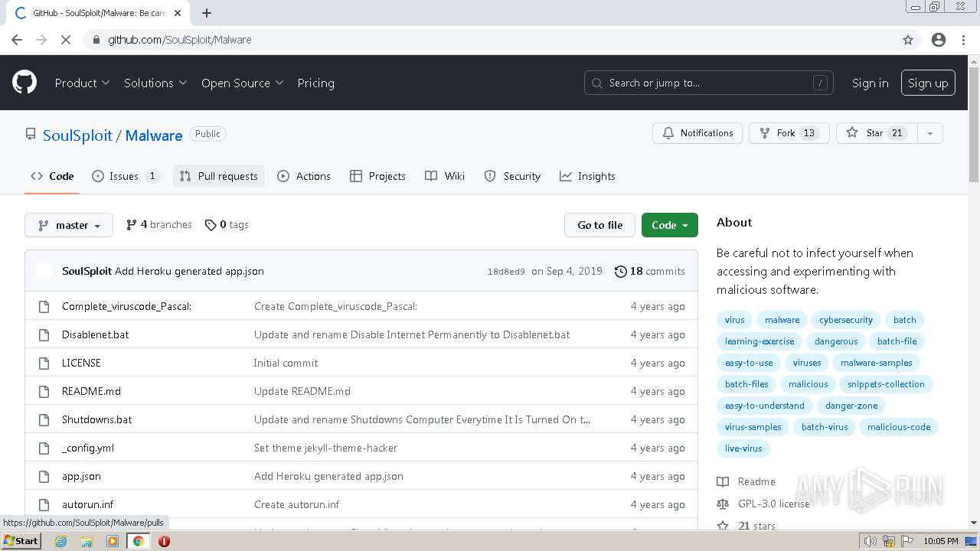Open Chrome three-dot menu
The image size is (980, 551).
[x=963, y=40]
